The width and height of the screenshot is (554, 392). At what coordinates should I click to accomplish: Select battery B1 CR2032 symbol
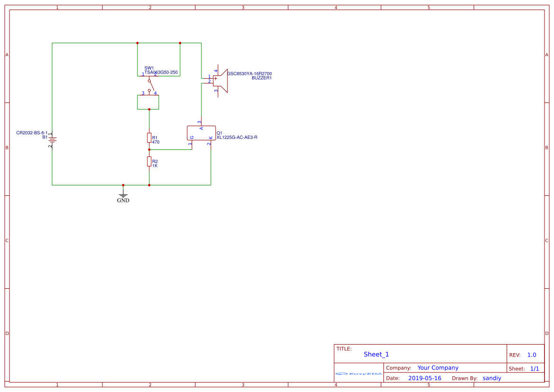pyautogui.click(x=52, y=139)
